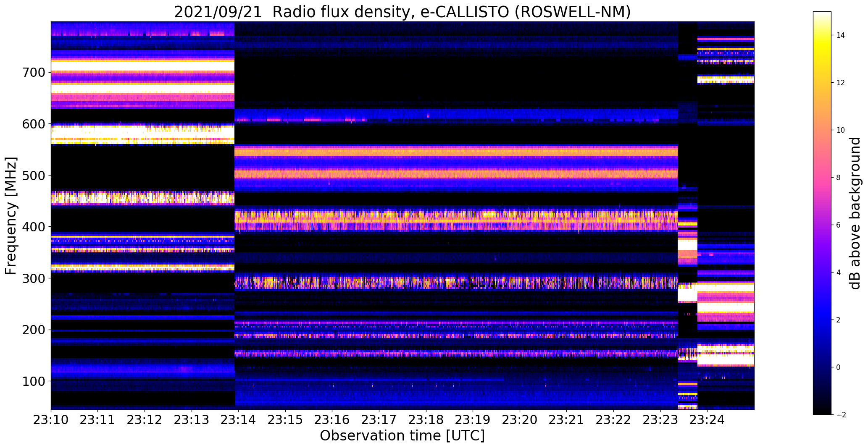This screenshot has width=868, height=448.
Task: Click the 'Observation time [UTC]' x-axis label
Action: coord(402,436)
